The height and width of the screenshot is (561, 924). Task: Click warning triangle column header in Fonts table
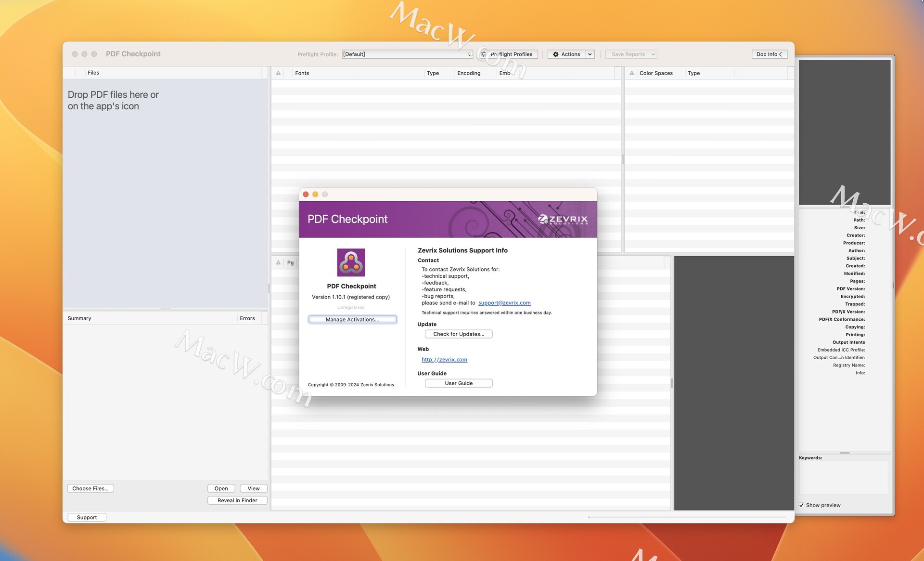(278, 73)
